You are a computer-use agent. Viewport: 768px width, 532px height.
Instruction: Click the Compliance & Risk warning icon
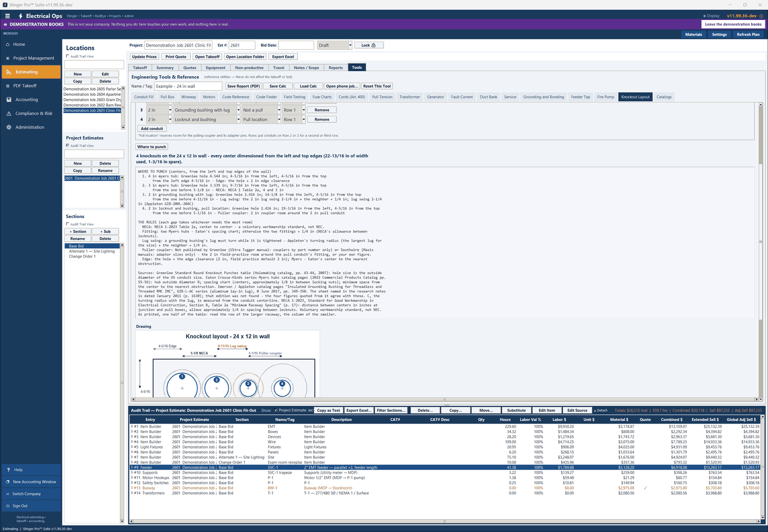click(9, 114)
